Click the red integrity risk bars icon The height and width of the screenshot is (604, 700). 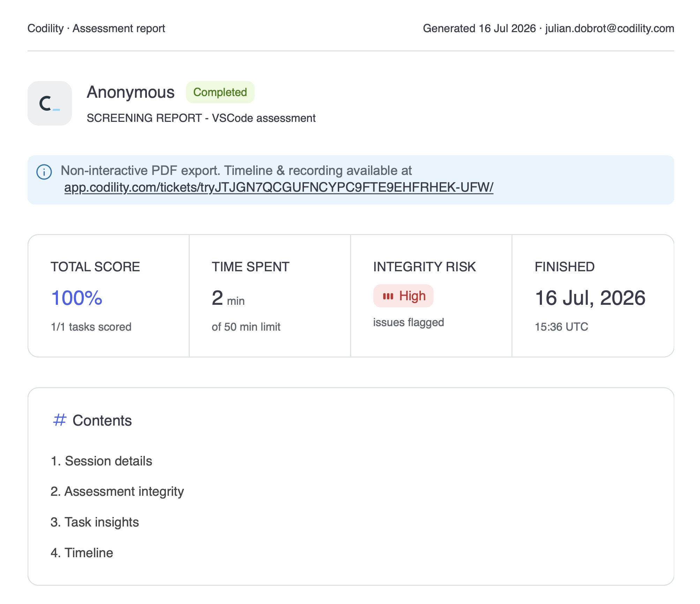coord(388,296)
